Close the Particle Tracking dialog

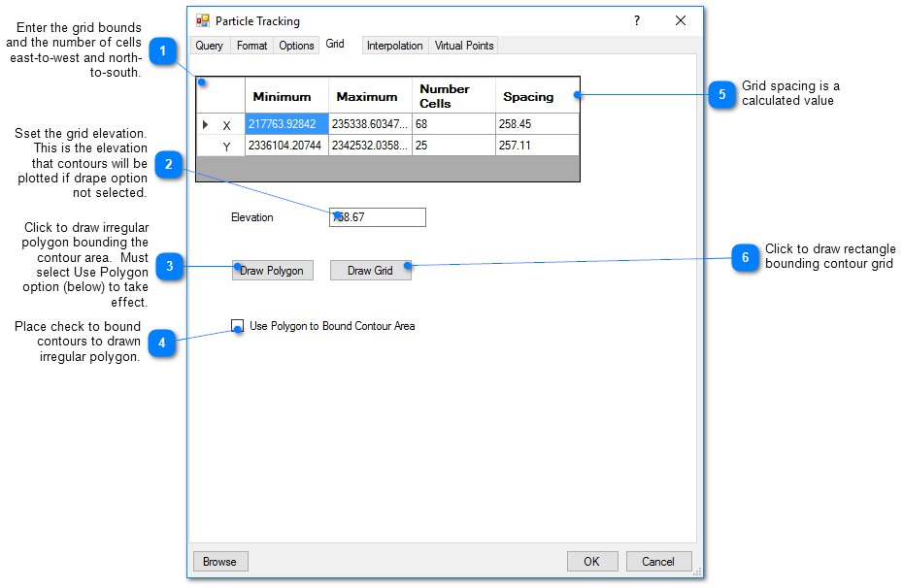(x=681, y=20)
